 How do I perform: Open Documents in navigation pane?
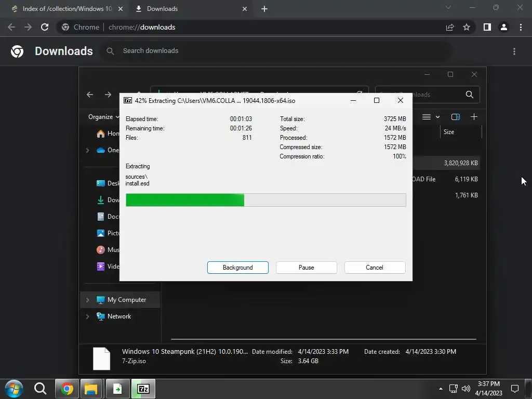point(108,217)
